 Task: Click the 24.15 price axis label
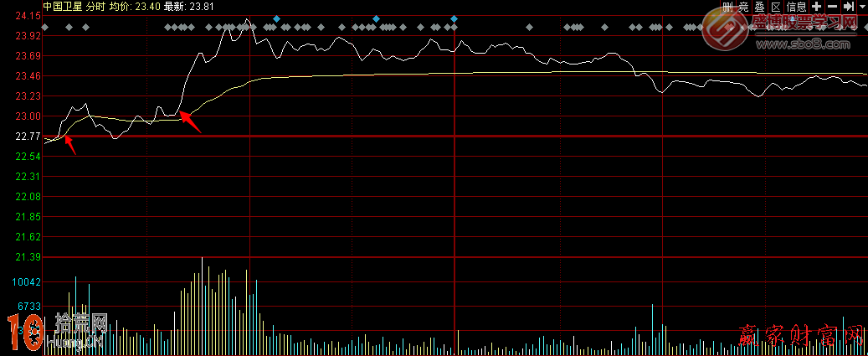[x=28, y=17]
